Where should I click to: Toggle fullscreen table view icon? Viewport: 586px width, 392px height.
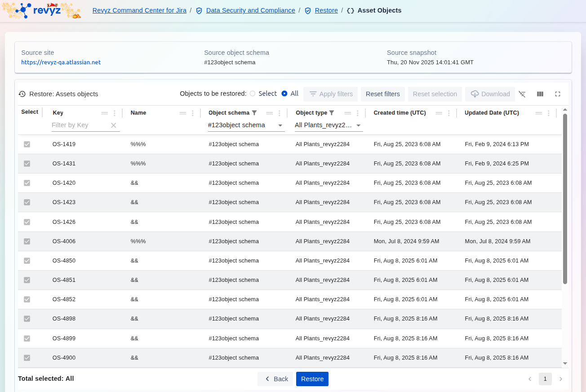(x=558, y=94)
